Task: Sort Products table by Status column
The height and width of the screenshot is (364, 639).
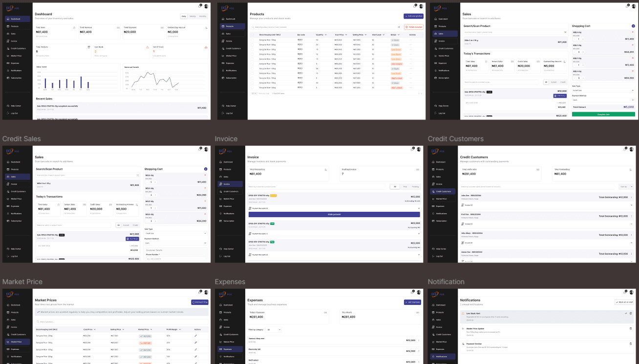Action: point(395,35)
